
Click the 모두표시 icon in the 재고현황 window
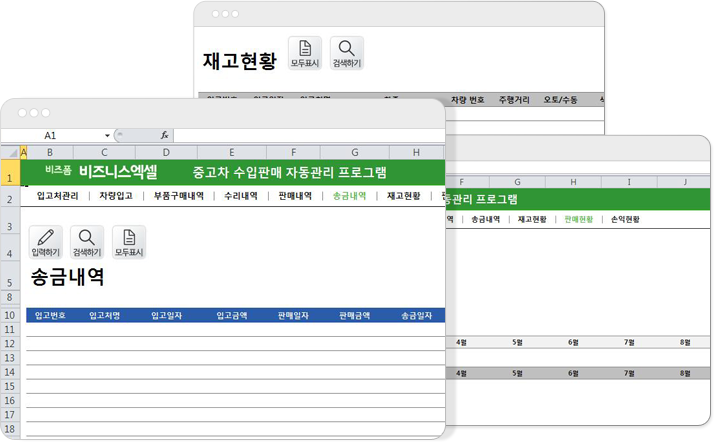[305, 53]
